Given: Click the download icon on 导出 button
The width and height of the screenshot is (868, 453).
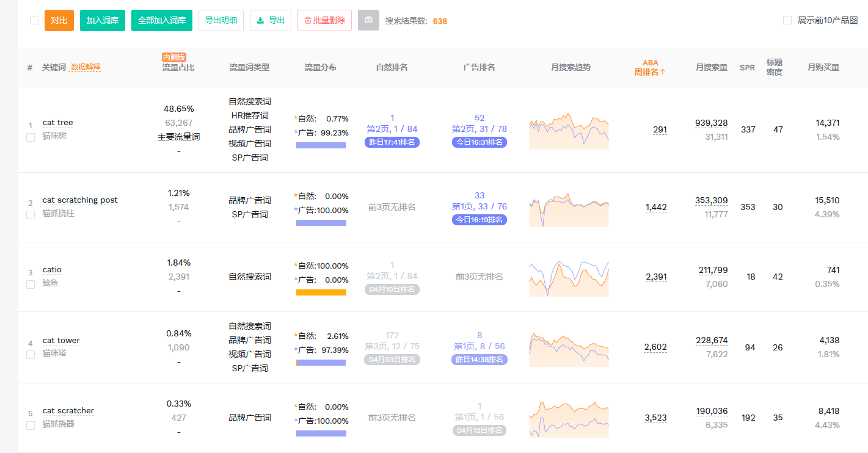Looking at the screenshot, I should pyautogui.click(x=261, y=20).
